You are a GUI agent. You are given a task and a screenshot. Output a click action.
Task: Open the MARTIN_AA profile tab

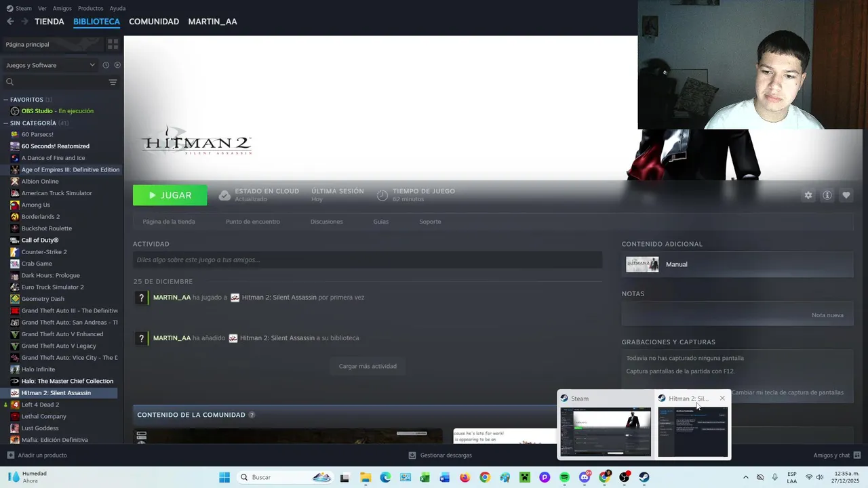coord(212,22)
